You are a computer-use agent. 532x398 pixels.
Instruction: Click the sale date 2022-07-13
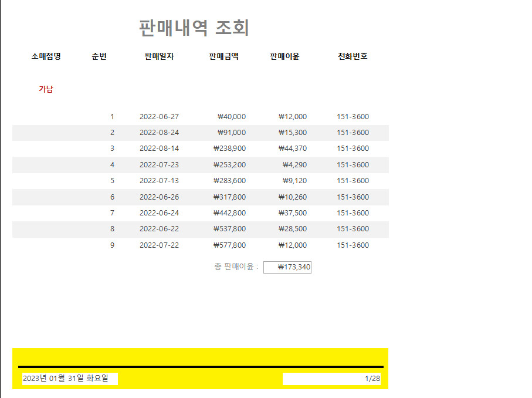click(159, 181)
